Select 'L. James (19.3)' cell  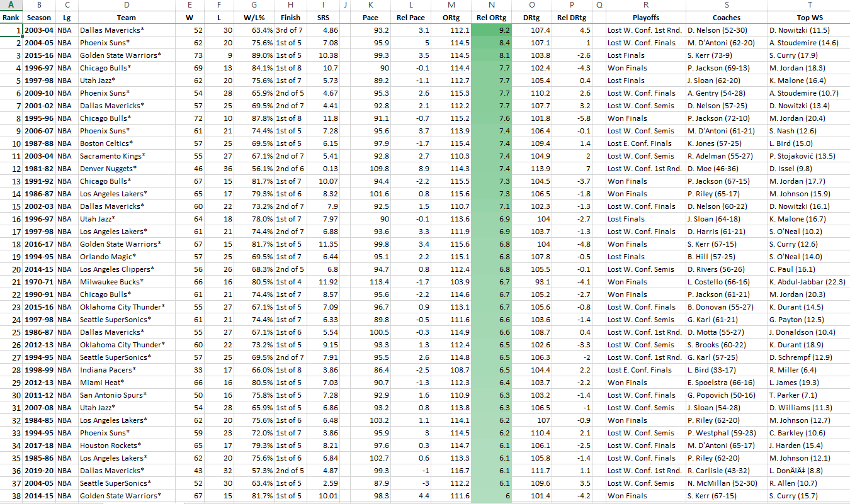tap(808, 383)
